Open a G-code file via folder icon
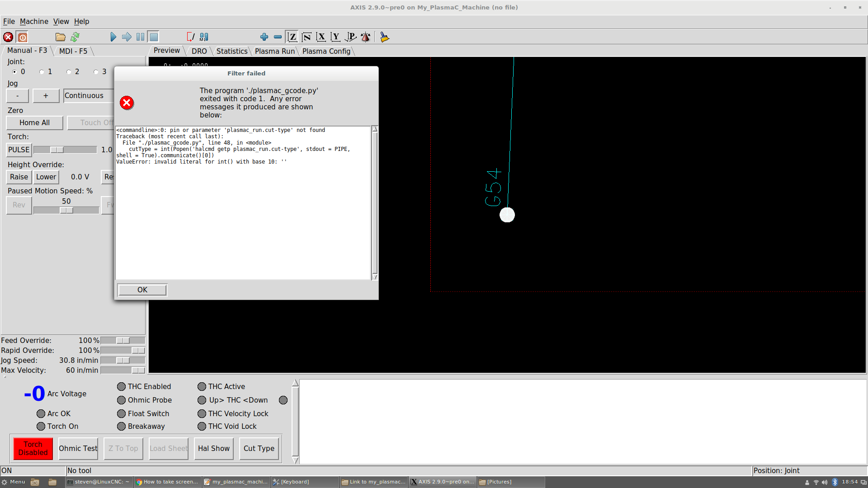 (x=60, y=37)
